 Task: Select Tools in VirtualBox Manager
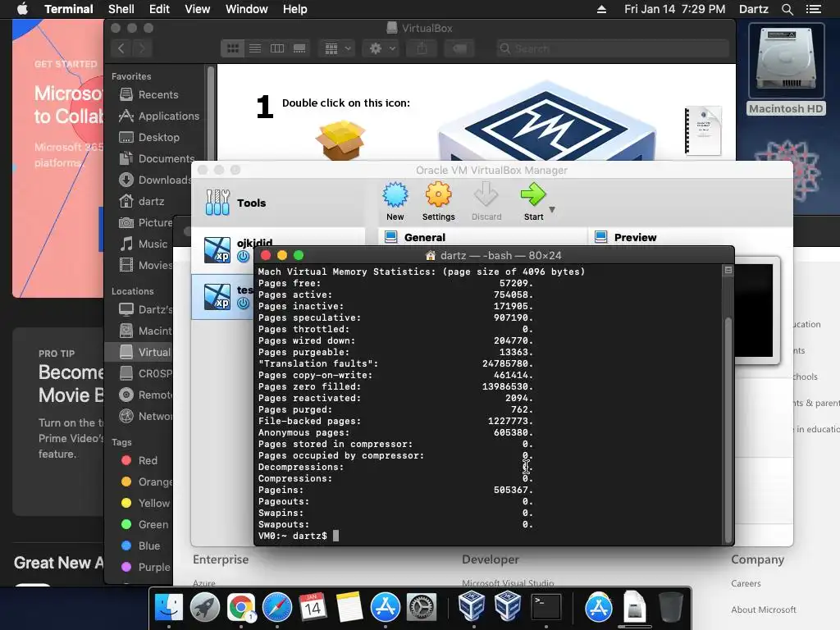(279, 203)
